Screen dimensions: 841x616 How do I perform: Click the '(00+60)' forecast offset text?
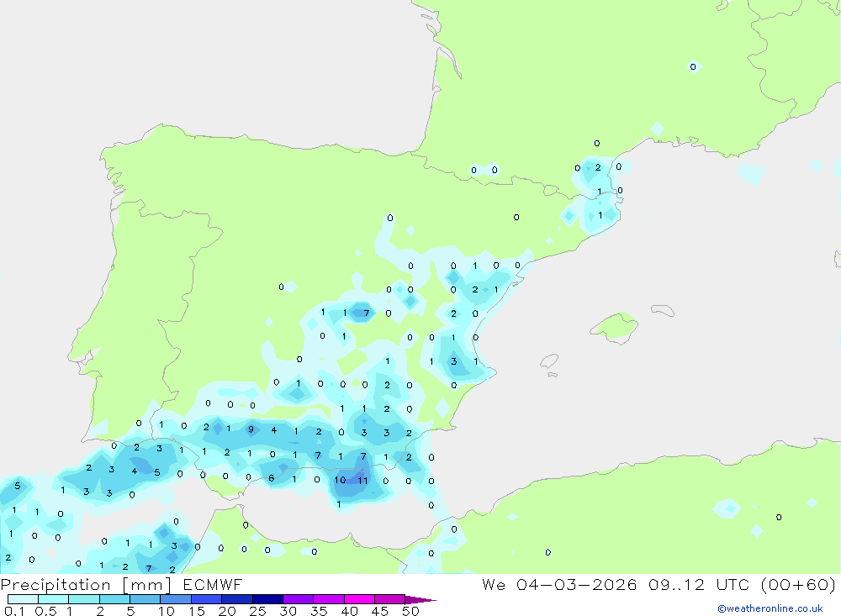coord(798,584)
